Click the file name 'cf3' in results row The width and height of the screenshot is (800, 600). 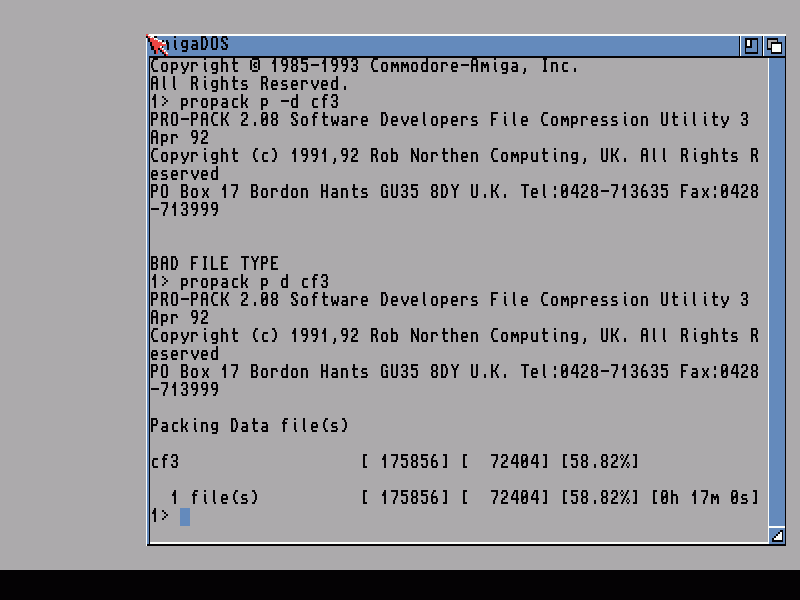[x=165, y=462]
